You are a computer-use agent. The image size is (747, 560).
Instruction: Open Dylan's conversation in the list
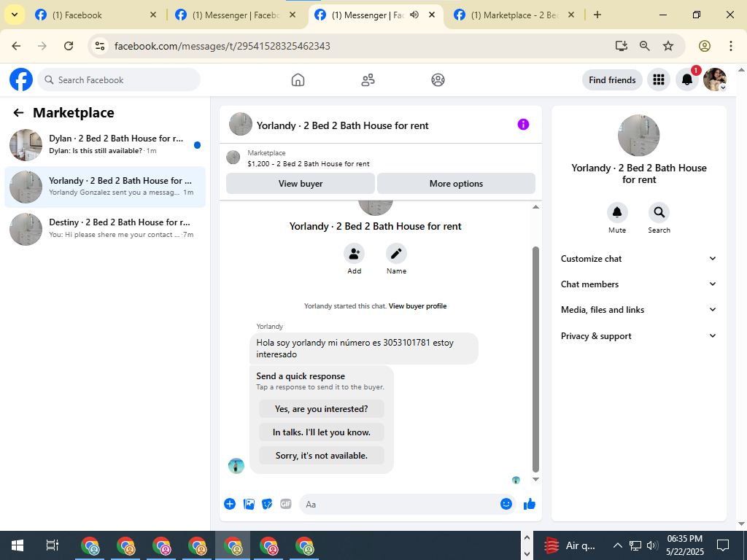point(105,145)
